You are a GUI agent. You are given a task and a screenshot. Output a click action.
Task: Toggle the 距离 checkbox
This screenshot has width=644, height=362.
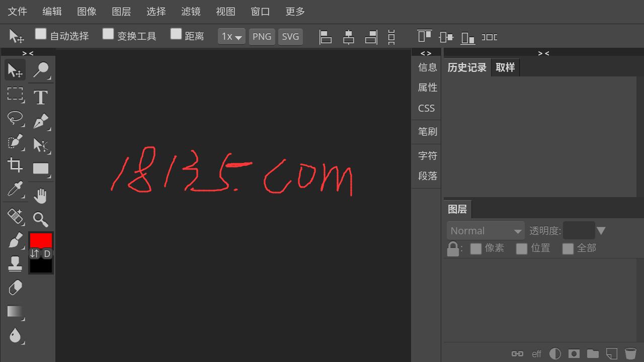[x=176, y=34]
